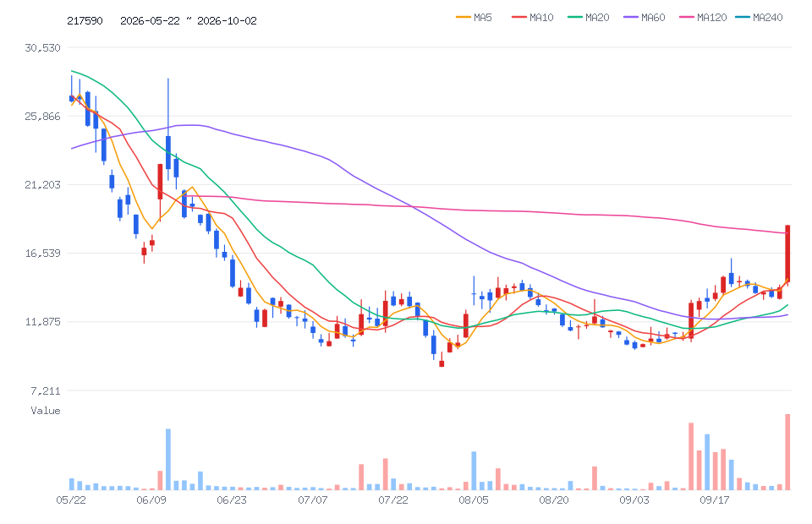Select the 08/05 date axis label

pyautogui.click(x=474, y=500)
